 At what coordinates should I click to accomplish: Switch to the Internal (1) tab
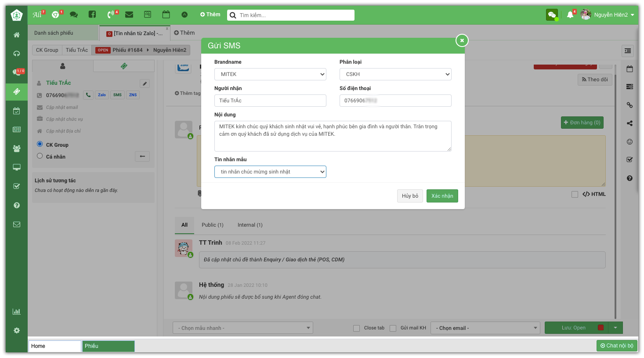[x=250, y=225]
